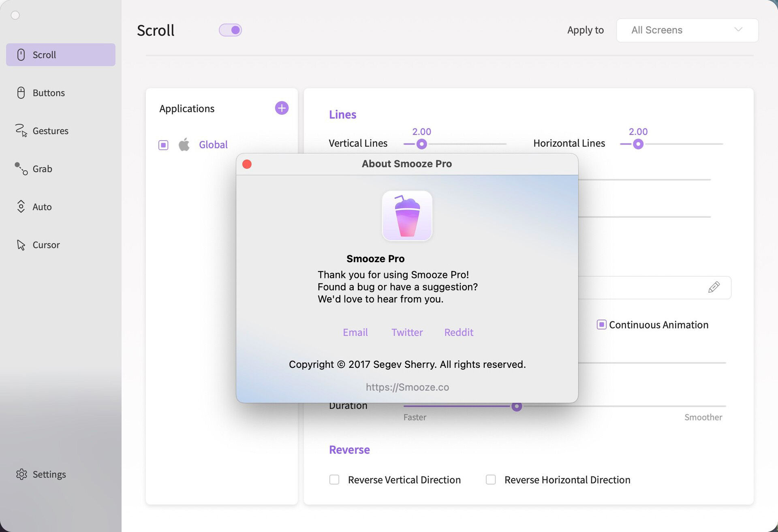Screen dimensions: 778x532
Task: Click the Horizontal Lines value 2.00
Action: tap(638, 132)
